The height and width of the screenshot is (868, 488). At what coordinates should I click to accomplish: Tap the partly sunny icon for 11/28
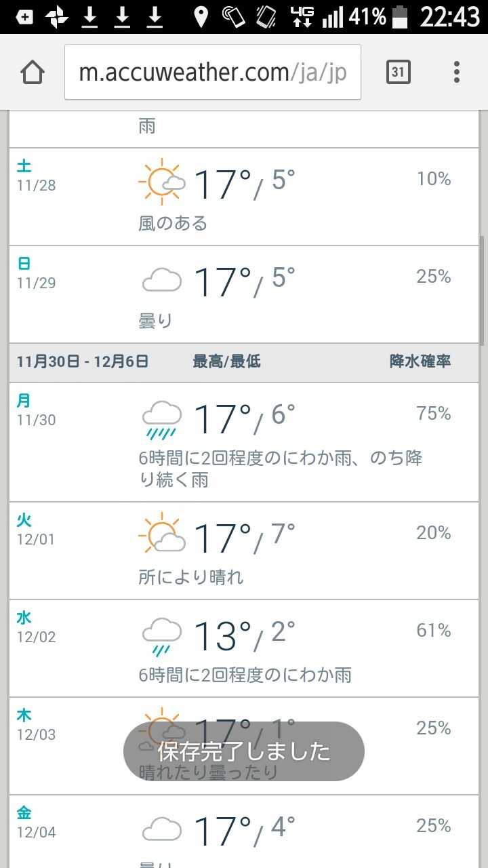pos(162,181)
